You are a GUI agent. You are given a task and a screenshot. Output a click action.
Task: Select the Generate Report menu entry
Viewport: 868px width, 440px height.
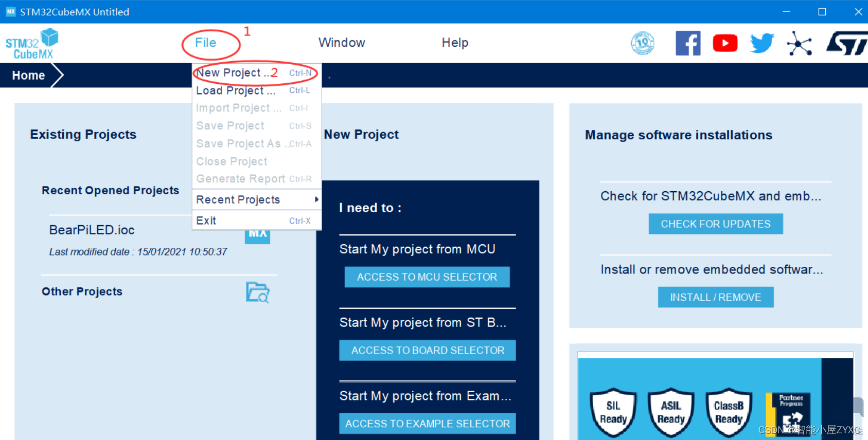tap(257, 179)
